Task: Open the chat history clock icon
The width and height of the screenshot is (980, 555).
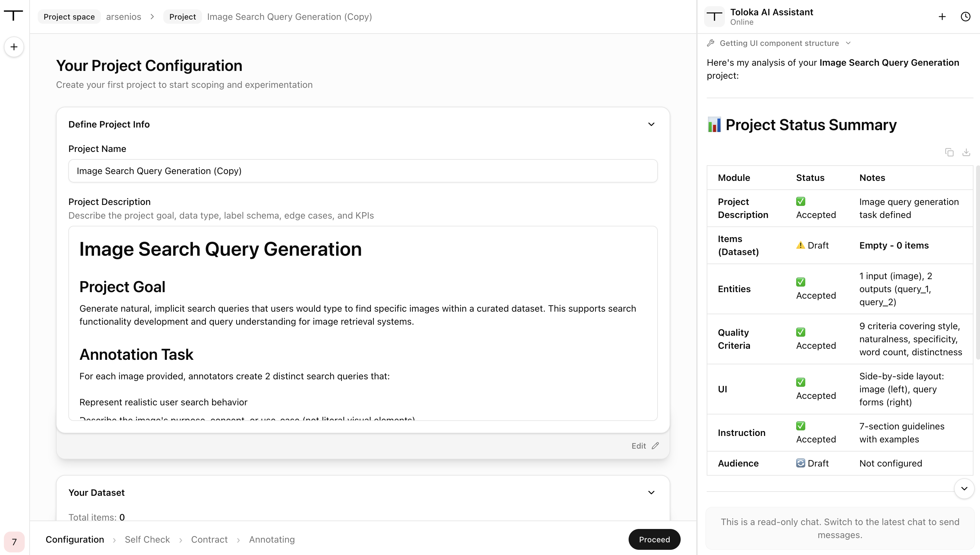Action: click(x=965, y=16)
